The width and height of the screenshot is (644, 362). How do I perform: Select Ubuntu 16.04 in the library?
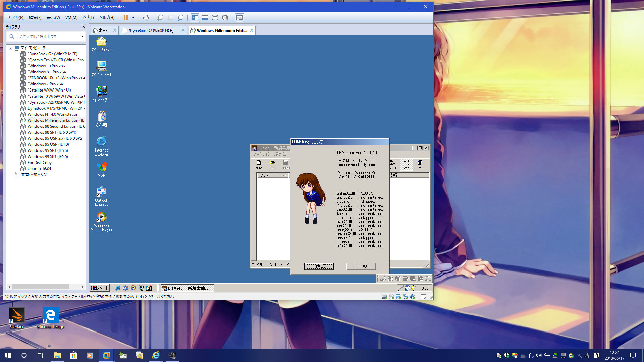coord(39,169)
